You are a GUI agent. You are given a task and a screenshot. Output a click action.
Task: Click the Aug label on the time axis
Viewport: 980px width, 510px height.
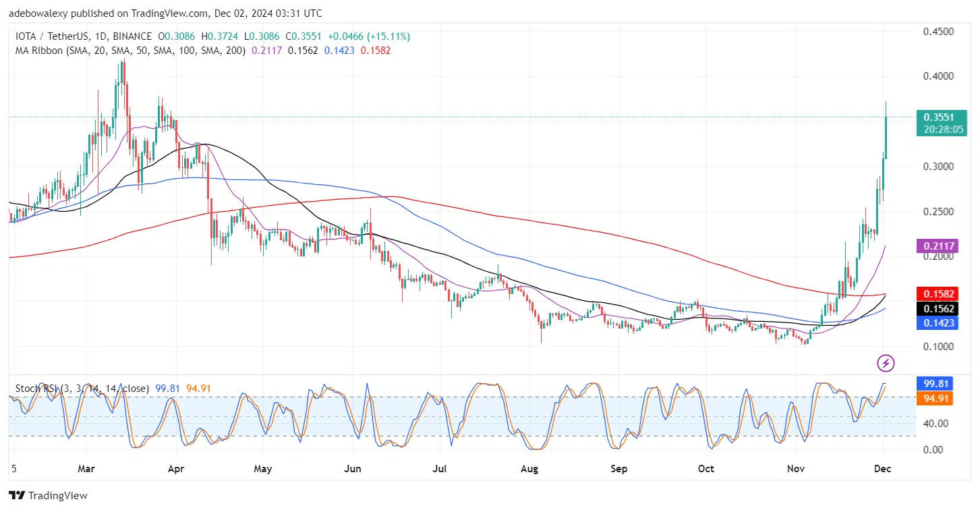529,468
